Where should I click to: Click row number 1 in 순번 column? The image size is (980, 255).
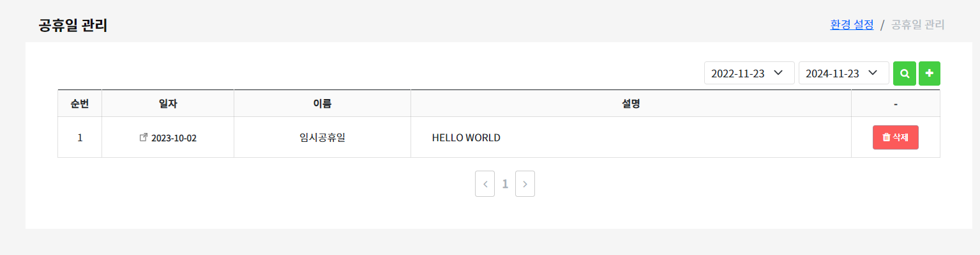pos(80,137)
